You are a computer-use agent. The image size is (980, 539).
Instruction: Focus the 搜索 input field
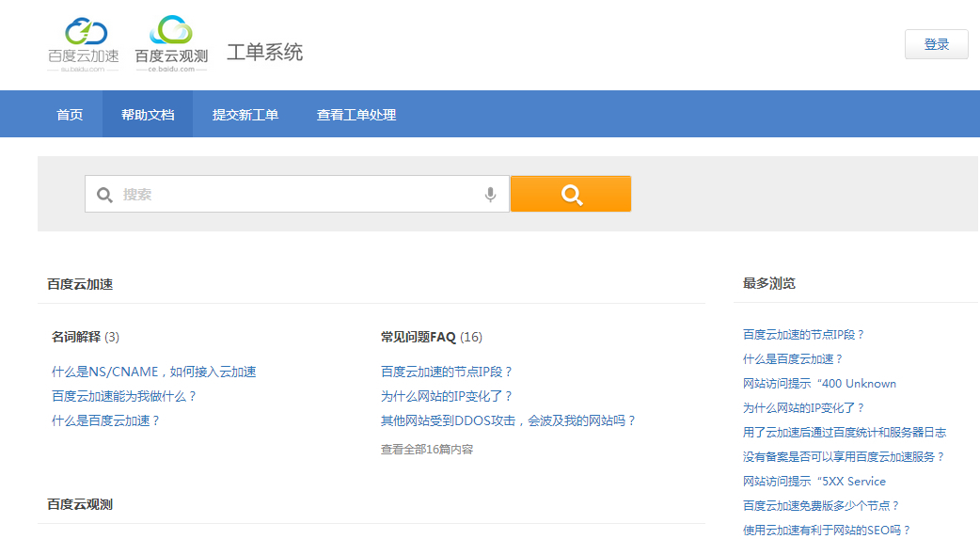pos(297,194)
